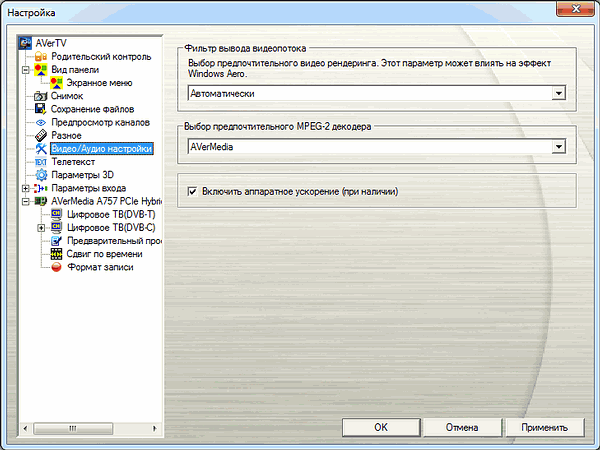Click the eye icon for Предпросмотр каналов

click(x=41, y=122)
